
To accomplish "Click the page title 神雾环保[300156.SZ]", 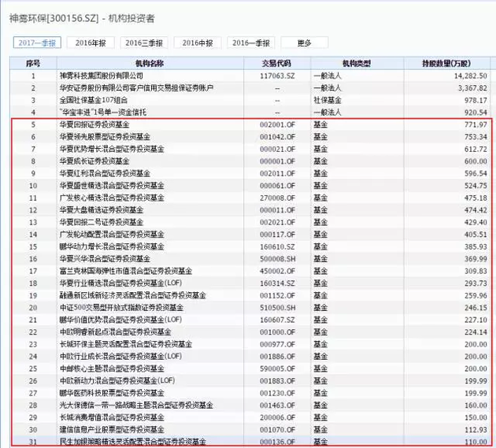I will pyautogui.click(x=54, y=19).
